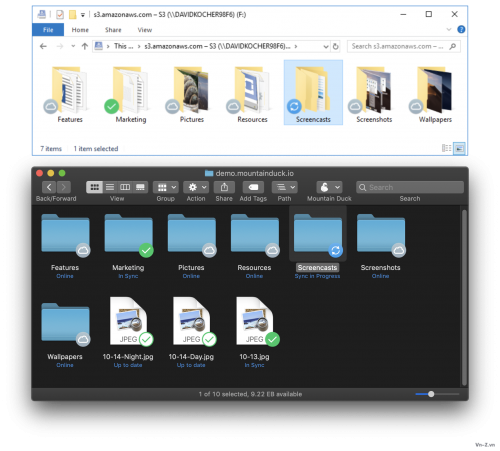Click the refresh icon in Explorer address bar

[336, 46]
